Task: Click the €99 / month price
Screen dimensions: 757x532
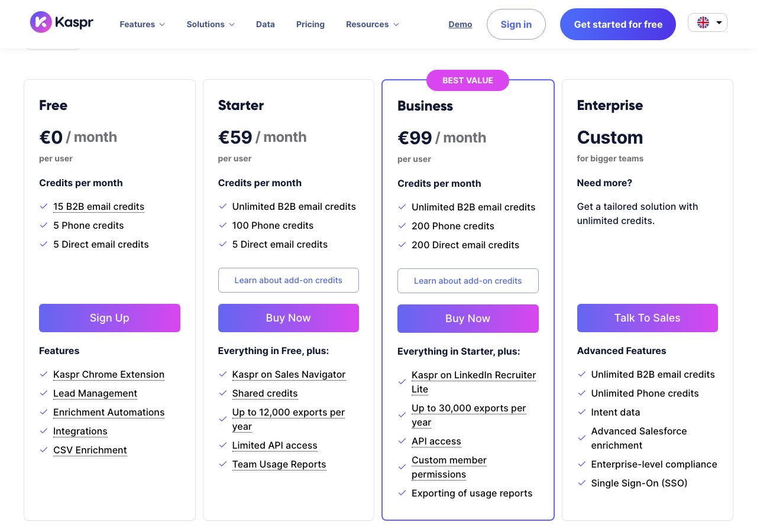Action: pos(442,138)
